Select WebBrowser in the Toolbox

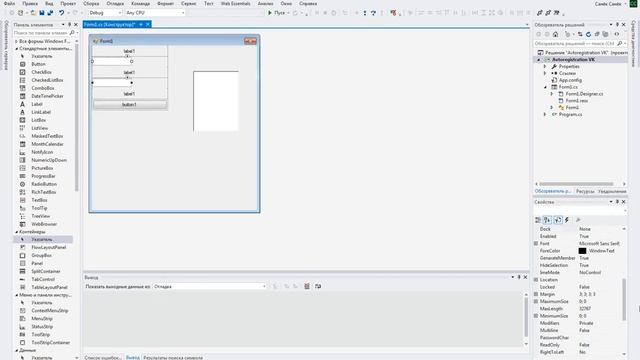point(44,224)
